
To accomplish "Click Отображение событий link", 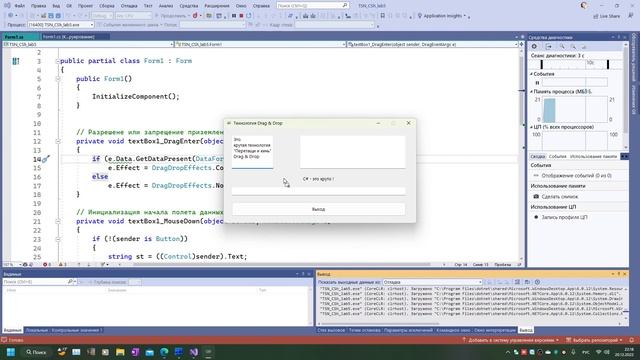I will pos(576,176).
